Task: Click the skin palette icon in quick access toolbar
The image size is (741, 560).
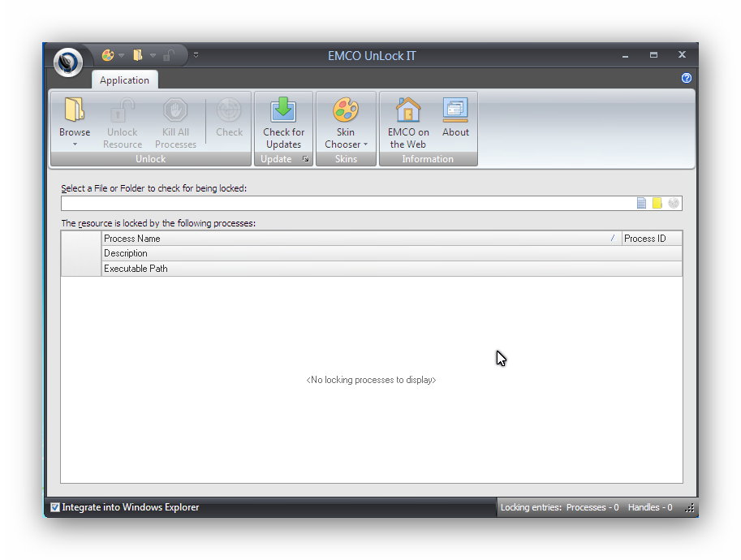Action: pyautogui.click(x=108, y=55)
